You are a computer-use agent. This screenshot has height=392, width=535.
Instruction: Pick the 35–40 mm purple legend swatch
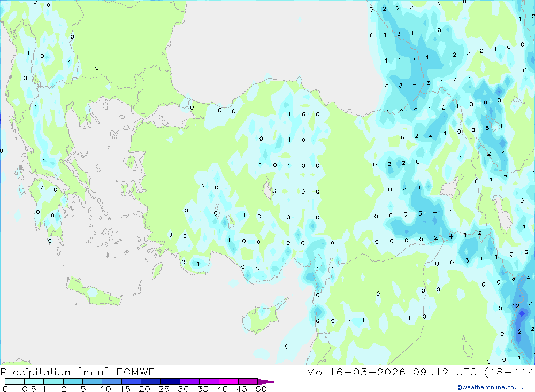pyautogui.click(x=209, y=381)
